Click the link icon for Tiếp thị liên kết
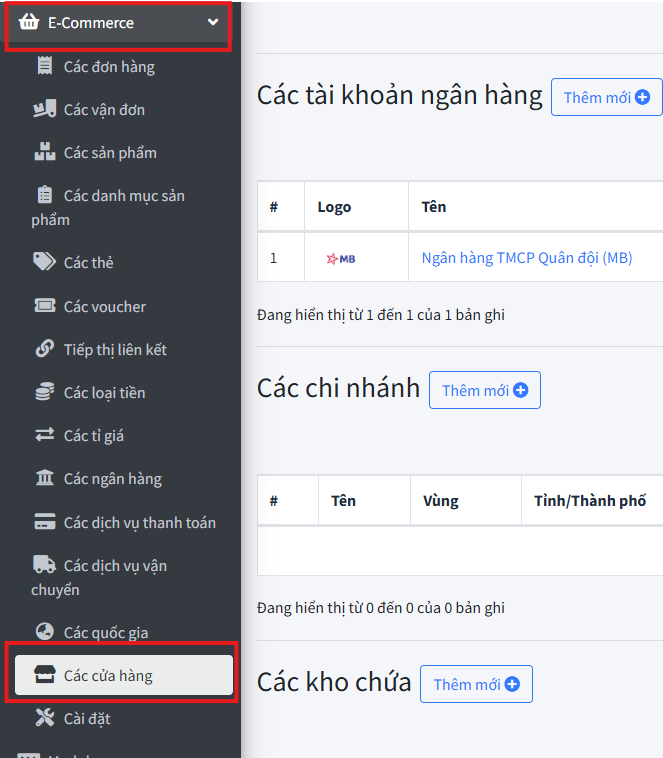Image resolution: width=663 pixels, height=758 pixels. (x=44, y=349)
